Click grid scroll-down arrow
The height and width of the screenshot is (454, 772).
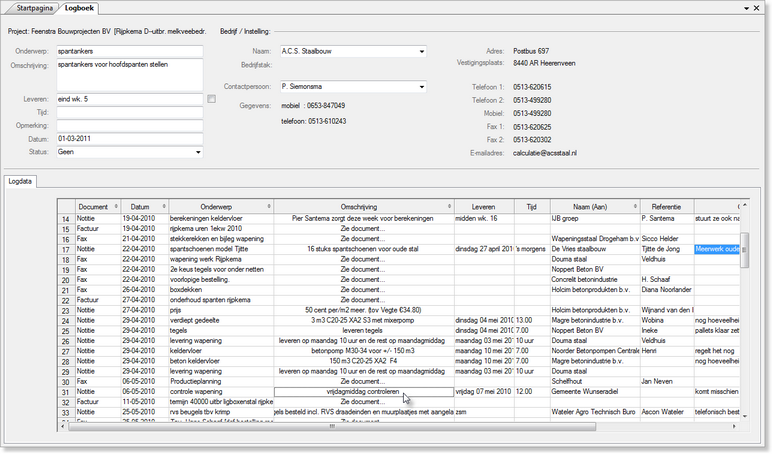pyautogui.click(x=744, y=416)
